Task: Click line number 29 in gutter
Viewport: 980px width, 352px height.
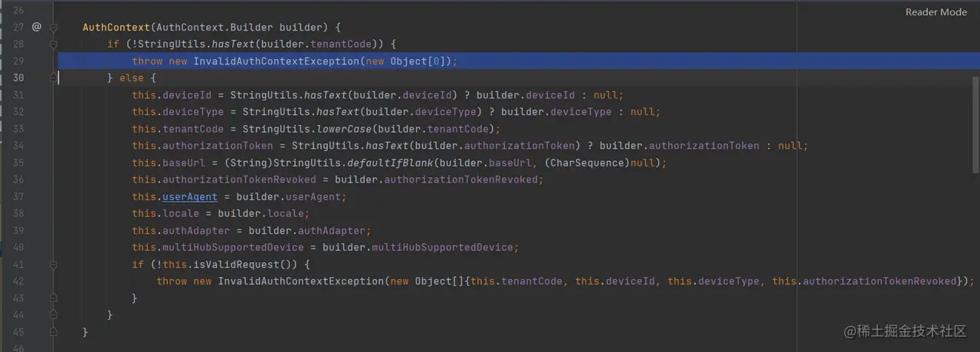Action: pyautogui.click(x=18, y=61)
